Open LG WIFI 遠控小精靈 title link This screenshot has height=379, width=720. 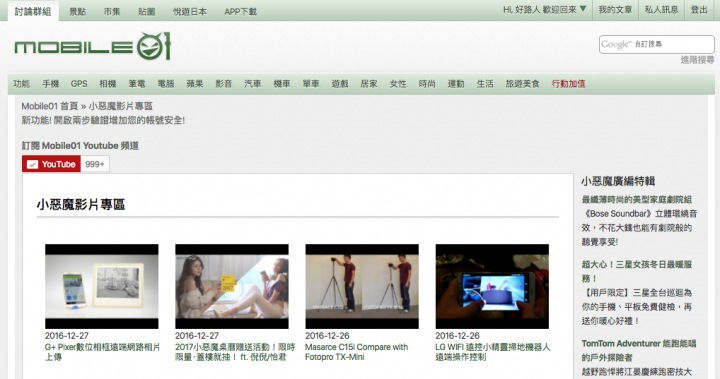(x=493, y=352)
